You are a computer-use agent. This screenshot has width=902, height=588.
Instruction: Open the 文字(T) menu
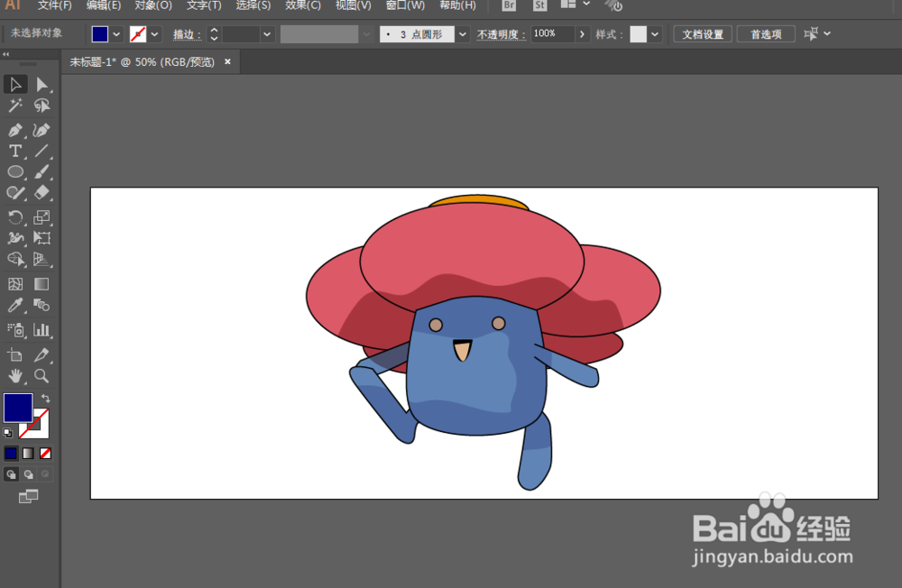point(204,5)
